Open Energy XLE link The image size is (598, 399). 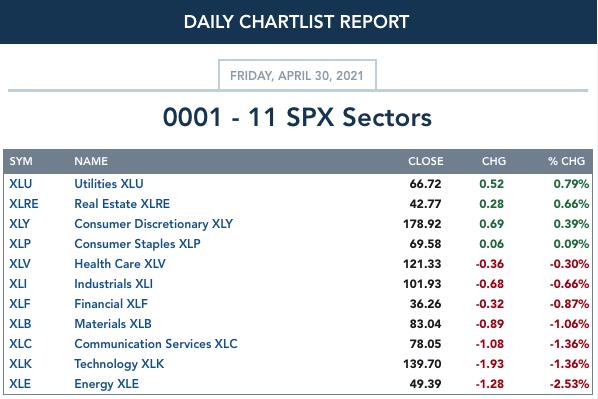[106, 384]
